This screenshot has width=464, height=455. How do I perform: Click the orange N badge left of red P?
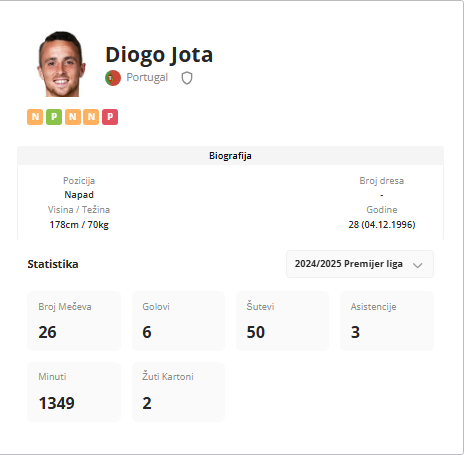[91, 117]
